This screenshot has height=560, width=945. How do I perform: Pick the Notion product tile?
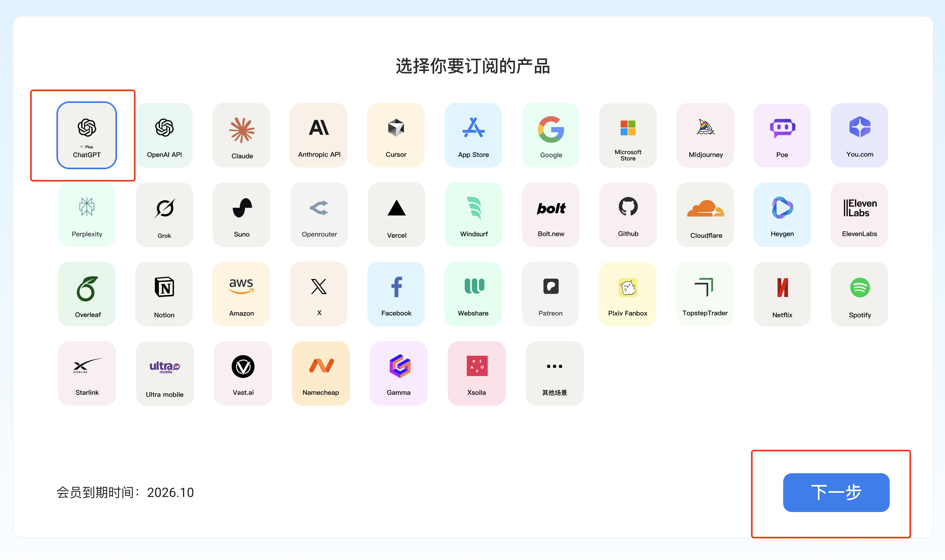click(164, 294)
